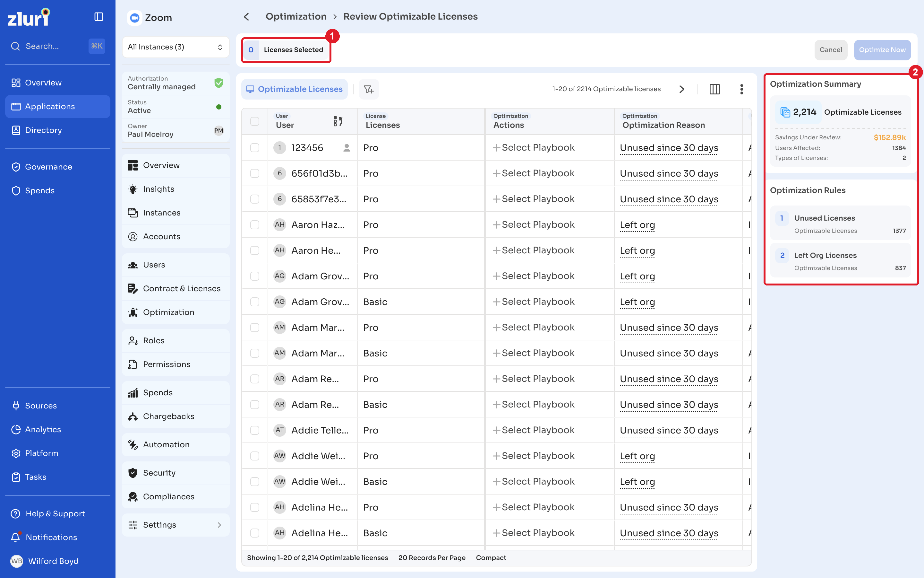Viewport: 924px width, 578px height.
Task: Click the add filter icon
Action: 368,89
